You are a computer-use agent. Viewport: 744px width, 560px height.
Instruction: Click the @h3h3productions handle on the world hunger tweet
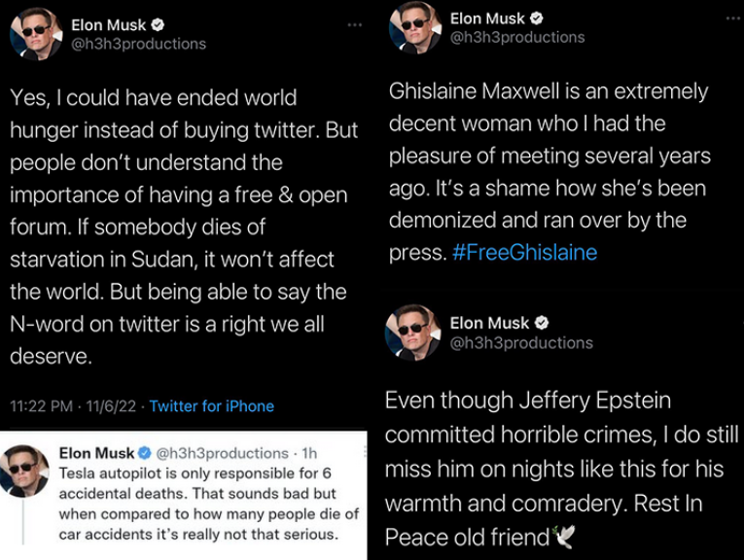[138, 44]
